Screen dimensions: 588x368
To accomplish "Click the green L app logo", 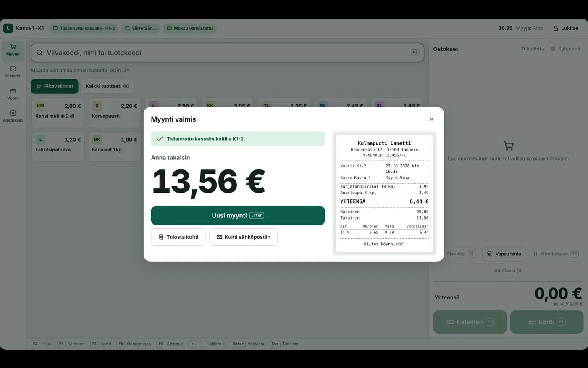I will point(8,28).
